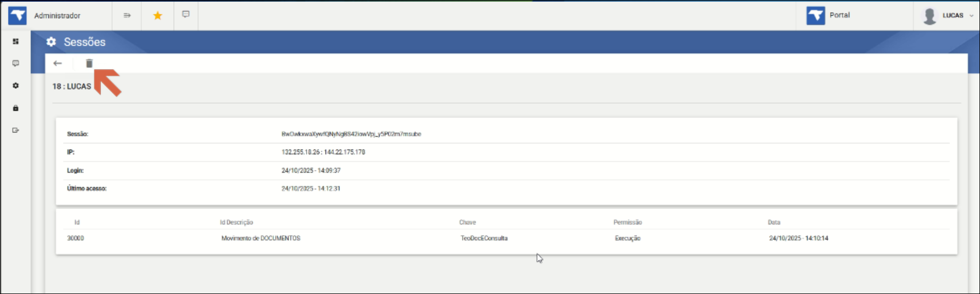Click the LUCAS user avatar
This screenshot has width=980, height=294.
(x=930, y=16)
